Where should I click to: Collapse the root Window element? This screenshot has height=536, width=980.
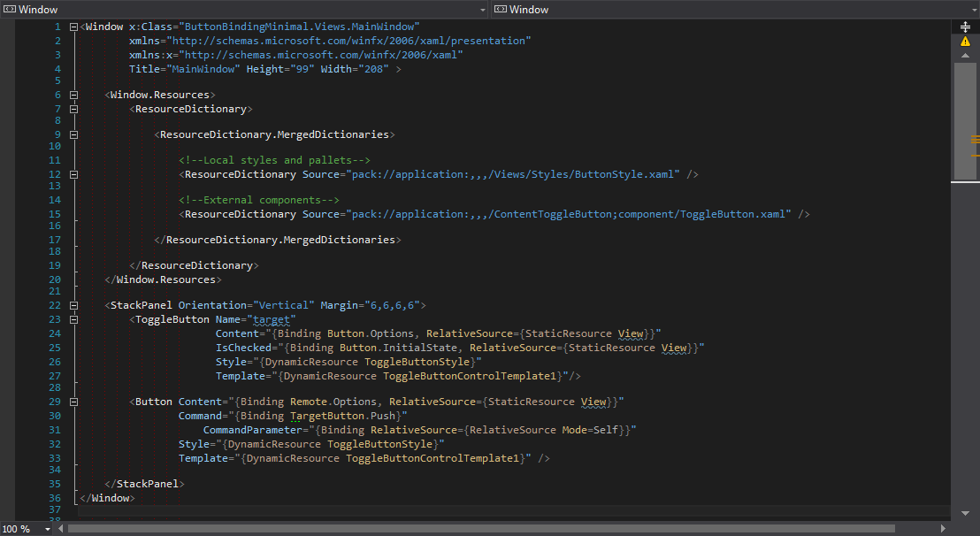tap(73, 26)
